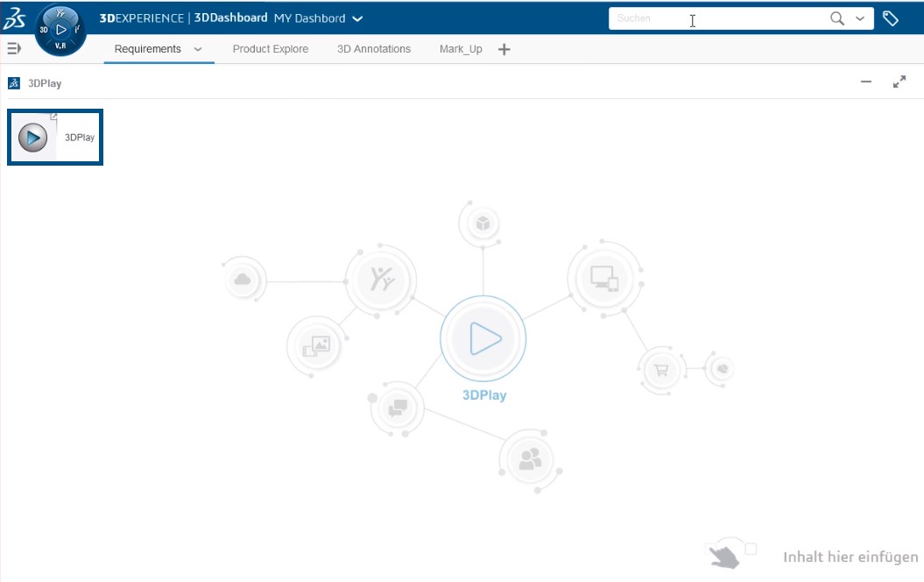Screen dimensions: 924x582
Task: Click the search magnifier icon
Action: point(836,18)
